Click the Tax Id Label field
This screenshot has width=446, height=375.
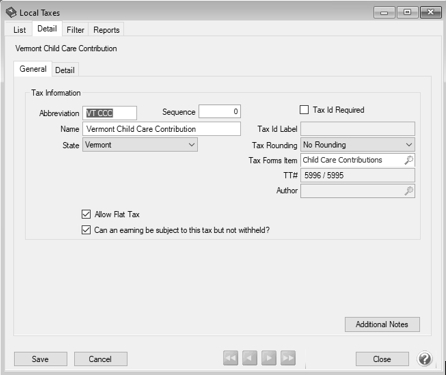[x=358, y=129]
